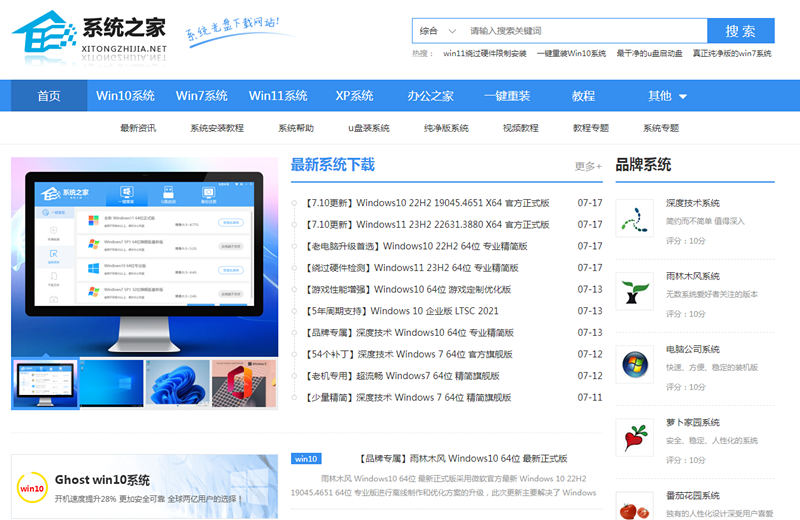The width and height of the screenshot is (800, 520).
Task: Open the 办公之家 nav item
Action: tap(430, 96)
